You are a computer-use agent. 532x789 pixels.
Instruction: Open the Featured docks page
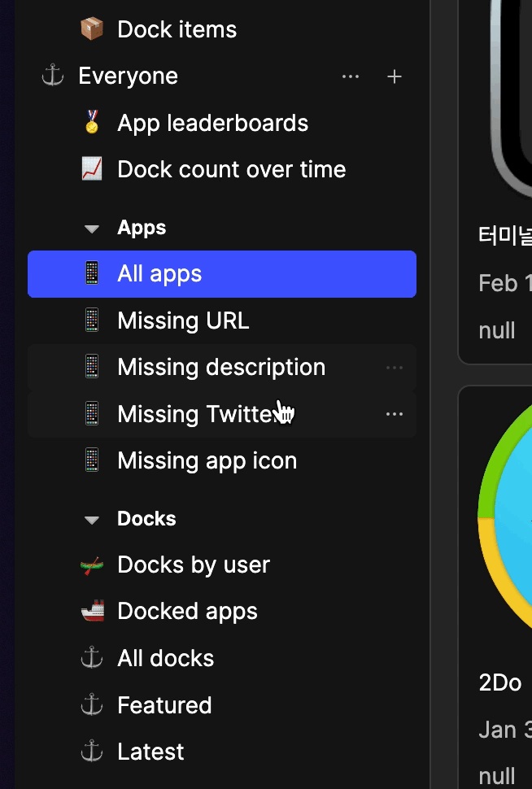click(164, 705)
